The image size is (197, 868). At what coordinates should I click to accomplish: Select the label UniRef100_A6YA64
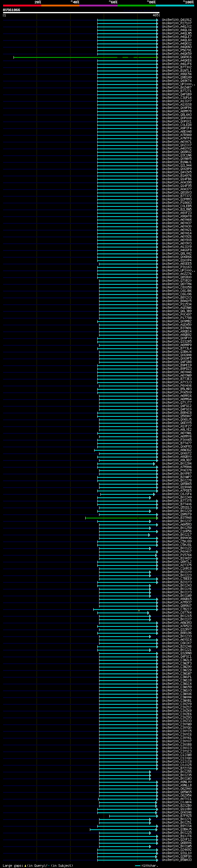tap(176, 220)
